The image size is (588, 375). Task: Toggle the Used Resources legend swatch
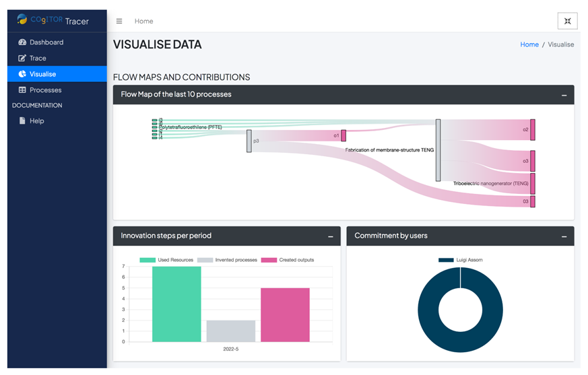click(x=148, y=260)
